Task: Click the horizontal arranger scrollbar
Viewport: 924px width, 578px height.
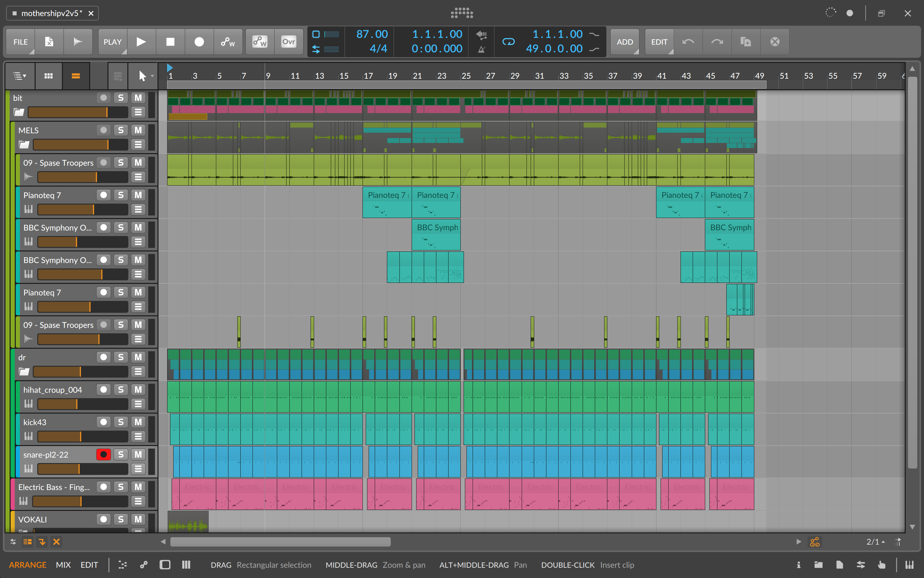Action: (280, 542)
